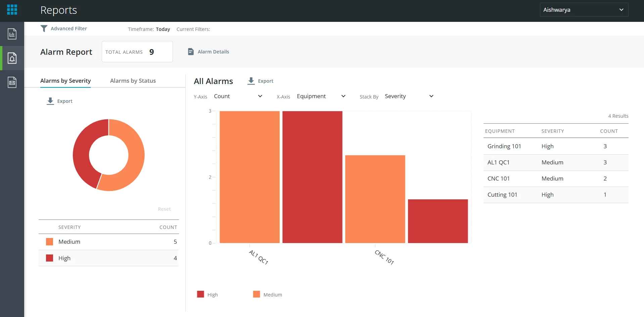This screenshot has height=317, width=644.
Task: Switch to the Alarms by Status tab
Action: [133, 81]
